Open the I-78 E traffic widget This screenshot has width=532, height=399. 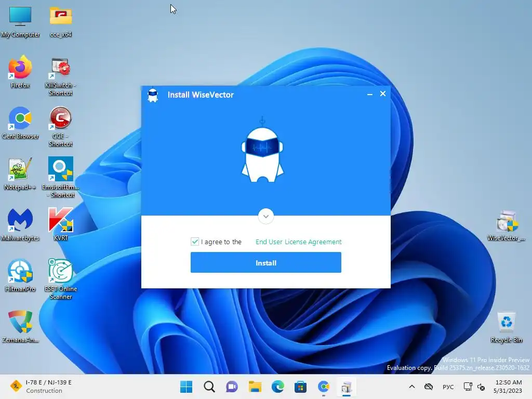(42, 387)
